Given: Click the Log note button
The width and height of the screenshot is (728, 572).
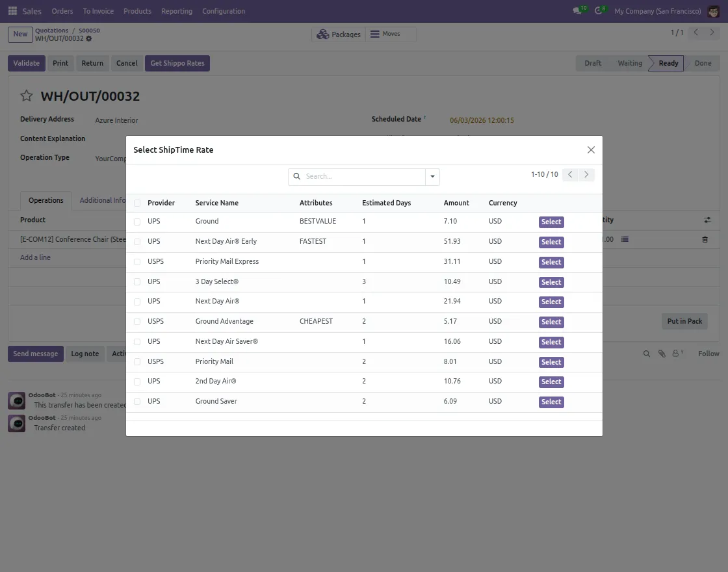Looking at the screenshot, I should (85, 354).
